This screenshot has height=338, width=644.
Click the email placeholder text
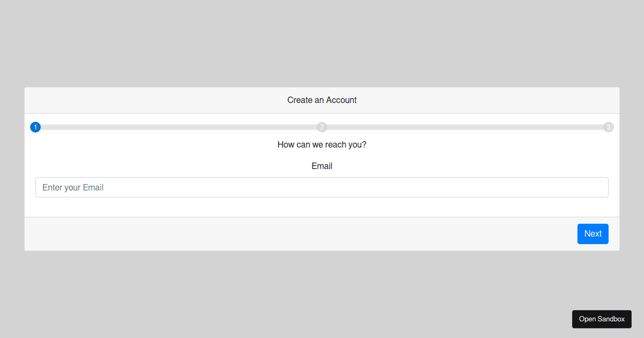click(x=73, y=188)
